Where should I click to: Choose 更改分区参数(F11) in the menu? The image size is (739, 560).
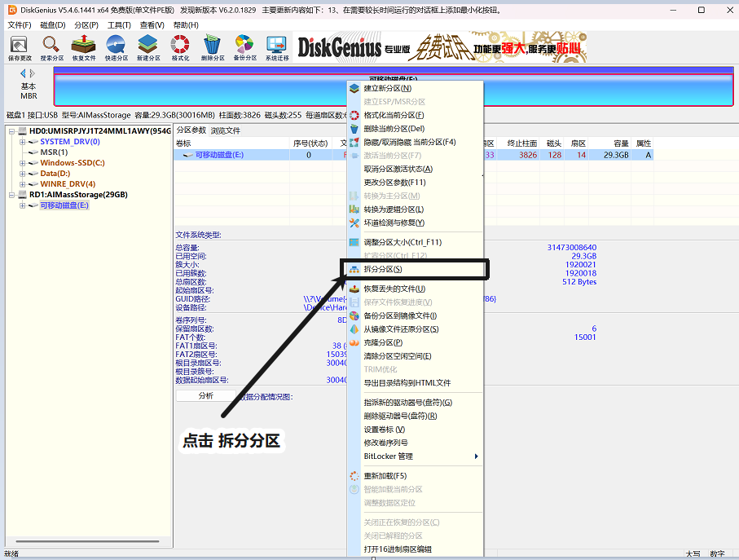click(x=416, y=183)
